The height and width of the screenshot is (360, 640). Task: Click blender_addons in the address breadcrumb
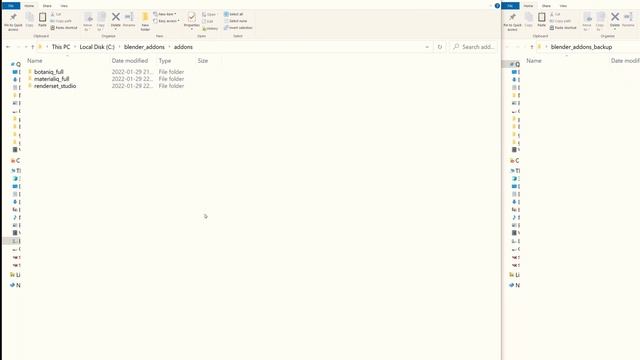pyautogui.click(x=144, y=47)
